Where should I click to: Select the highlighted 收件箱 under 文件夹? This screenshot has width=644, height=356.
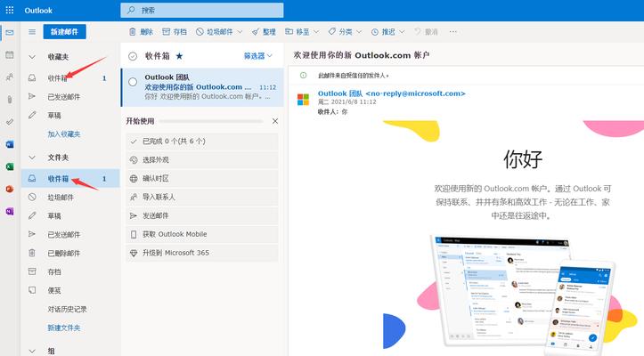pos(70,179)
